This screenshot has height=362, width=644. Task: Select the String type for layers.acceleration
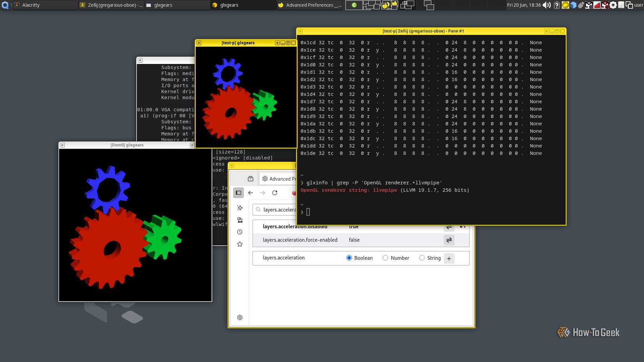point(422,258)
